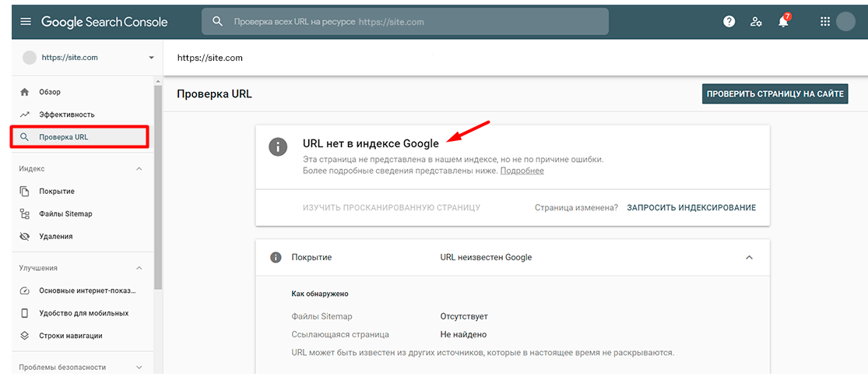
Task: Collapse the Индекс sidebar section
Action: tap(139, 168)
